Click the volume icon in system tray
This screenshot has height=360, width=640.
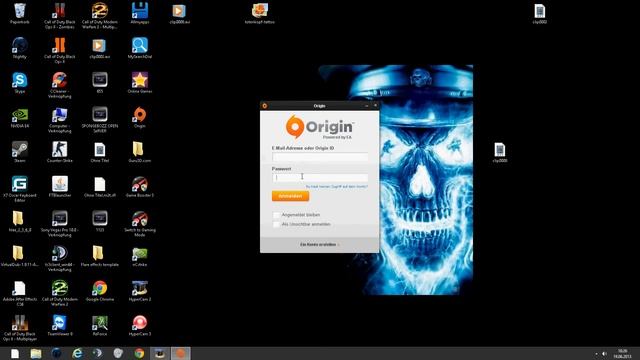[604, 353]
